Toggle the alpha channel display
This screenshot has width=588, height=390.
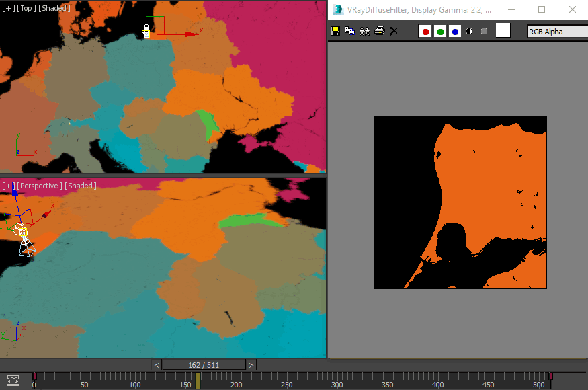469,31
